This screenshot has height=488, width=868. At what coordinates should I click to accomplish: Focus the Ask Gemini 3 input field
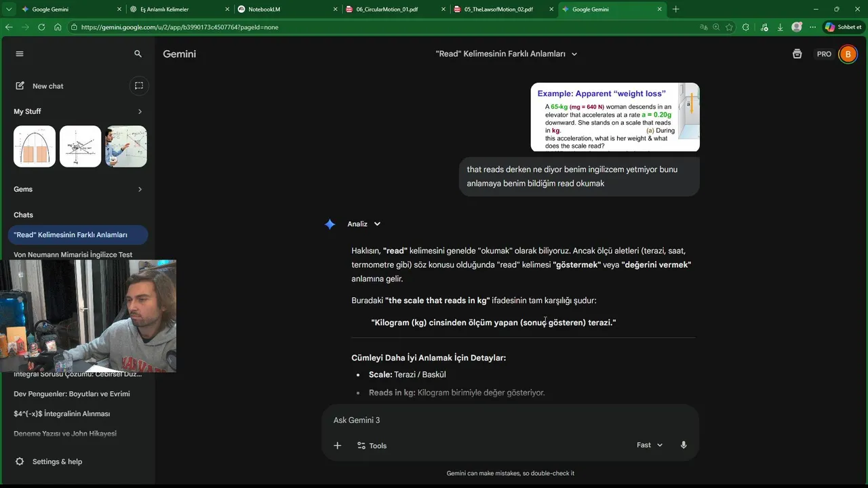[x=510, y=420]
